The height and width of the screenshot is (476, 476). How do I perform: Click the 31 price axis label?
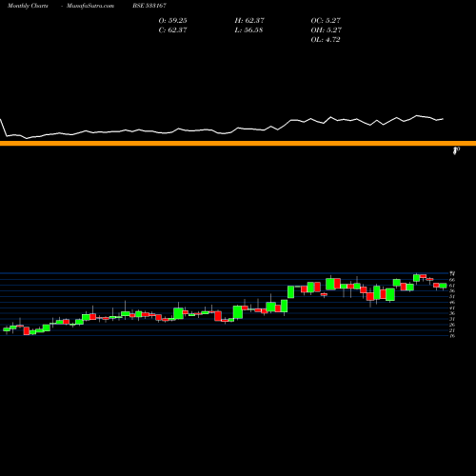tap(452, 319)
